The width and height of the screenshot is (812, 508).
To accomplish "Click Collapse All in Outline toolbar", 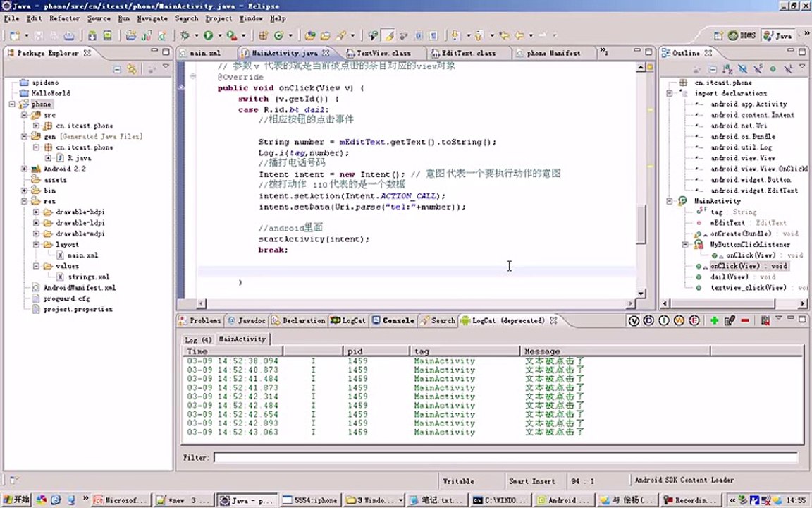I will pyautogui.click(x=713, y=69).
